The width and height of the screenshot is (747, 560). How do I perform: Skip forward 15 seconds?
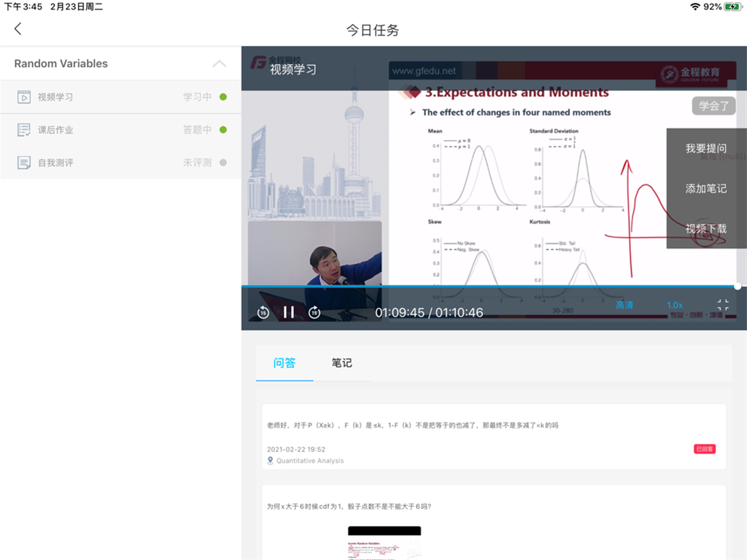[314, 312]
